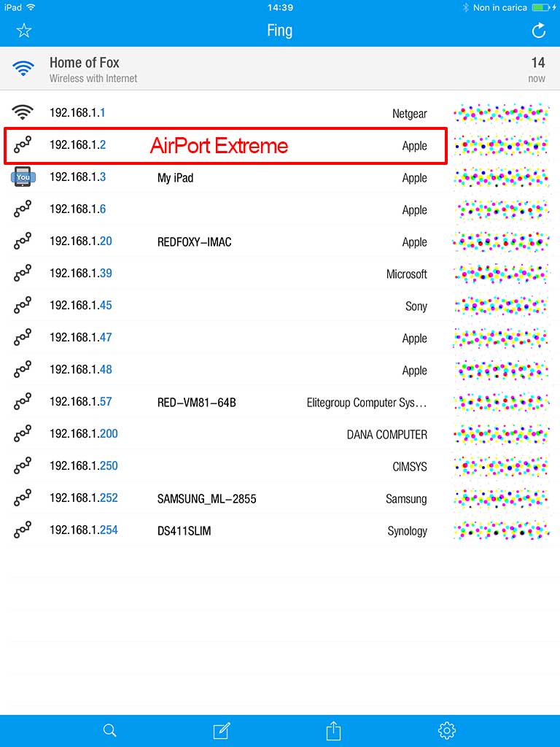Select IP address 192.168.1.20
The height and width of the screenshot is (747, 560).
tap(81, 241)
